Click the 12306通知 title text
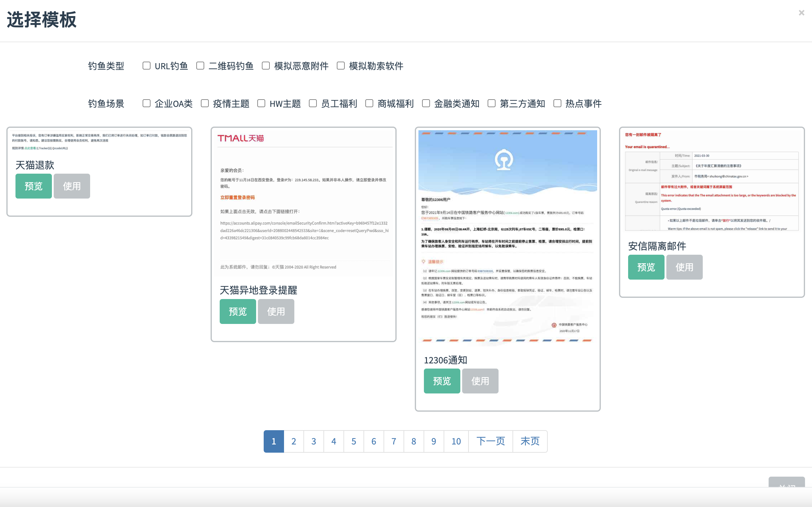Screen dimensions: 812x507 pos(445,360)
